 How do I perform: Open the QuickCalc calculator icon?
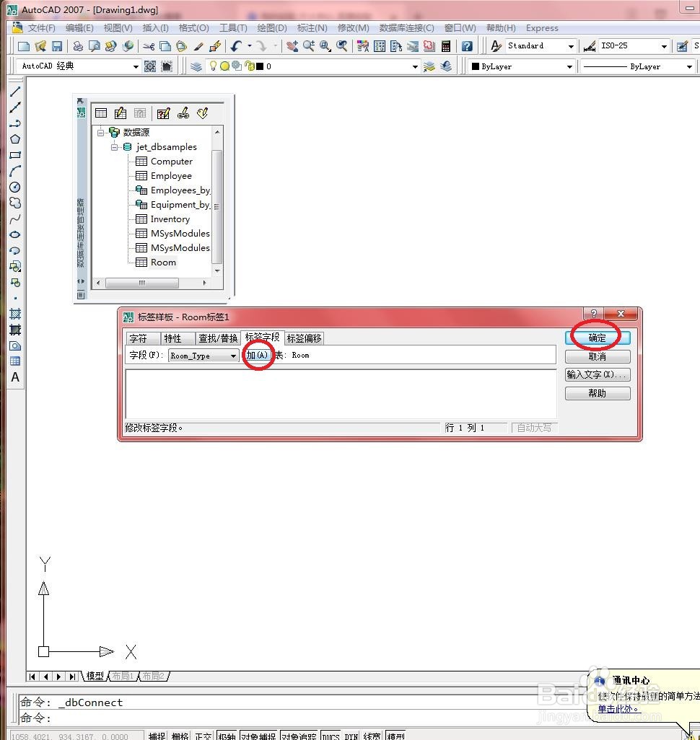(x=446, y=46)
